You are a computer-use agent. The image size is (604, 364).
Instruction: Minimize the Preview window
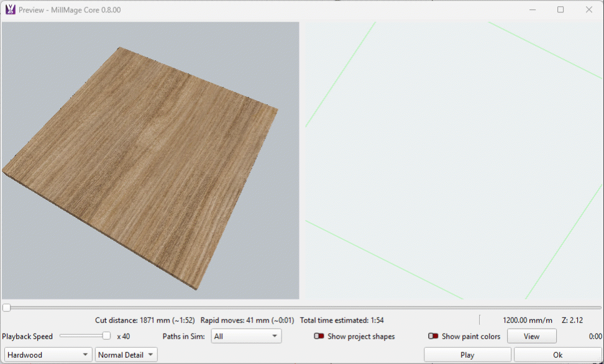pyautogui.click(x=533, y=10)
